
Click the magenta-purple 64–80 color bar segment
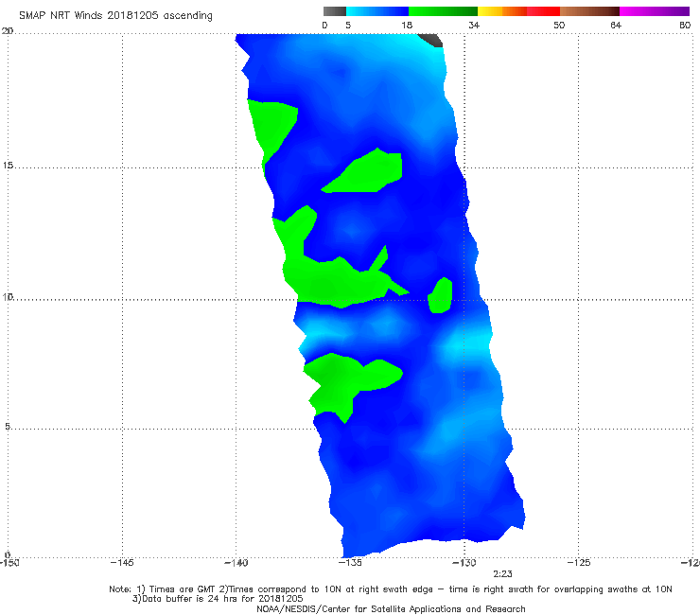655,11
